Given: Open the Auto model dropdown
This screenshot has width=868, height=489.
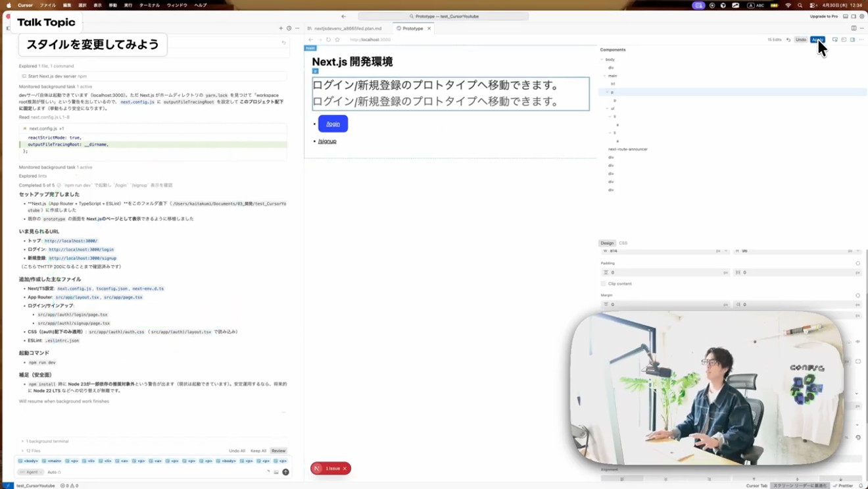Looking at the screenshot, I should (x=54, y=472).
